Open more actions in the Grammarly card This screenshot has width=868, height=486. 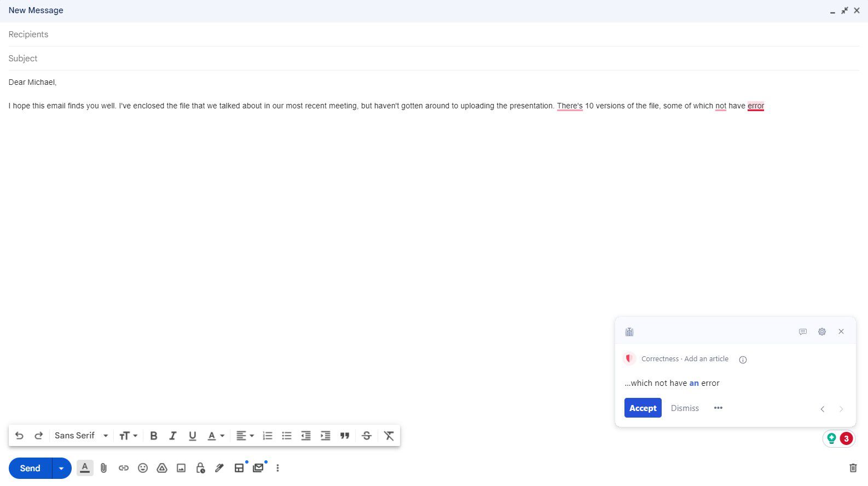coord(719,408)
